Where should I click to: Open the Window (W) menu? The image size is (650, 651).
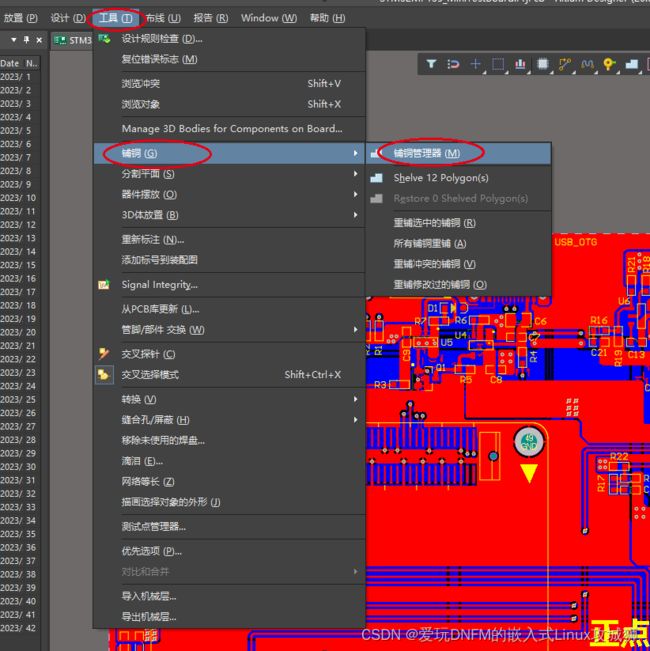tap(269, 18)
